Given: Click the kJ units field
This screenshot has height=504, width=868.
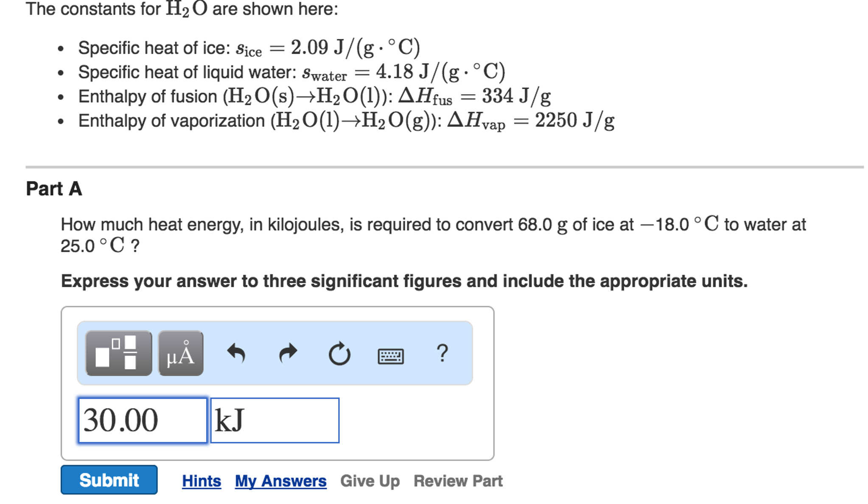Looking at the screenshot, I should [275, 419].
